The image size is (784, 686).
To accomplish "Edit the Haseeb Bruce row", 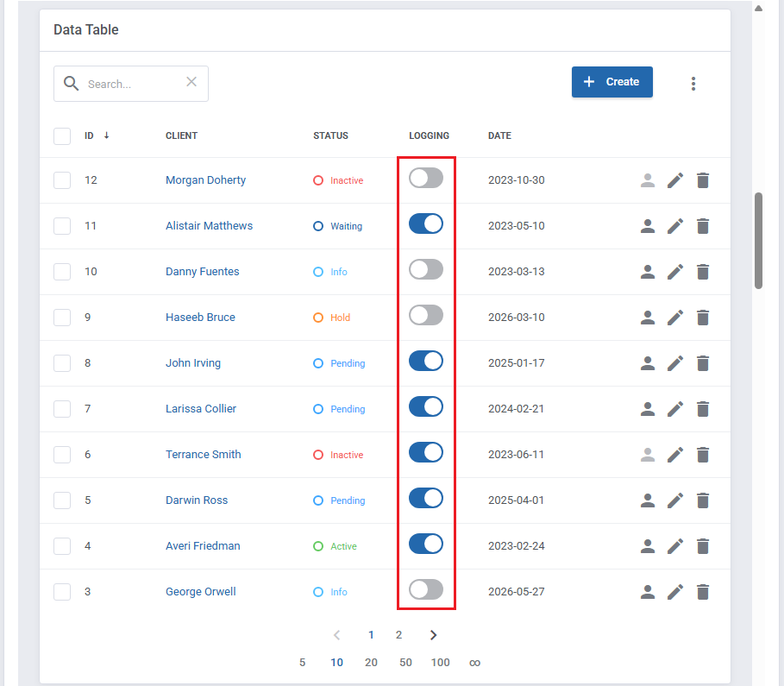I will tap(675, 318).
